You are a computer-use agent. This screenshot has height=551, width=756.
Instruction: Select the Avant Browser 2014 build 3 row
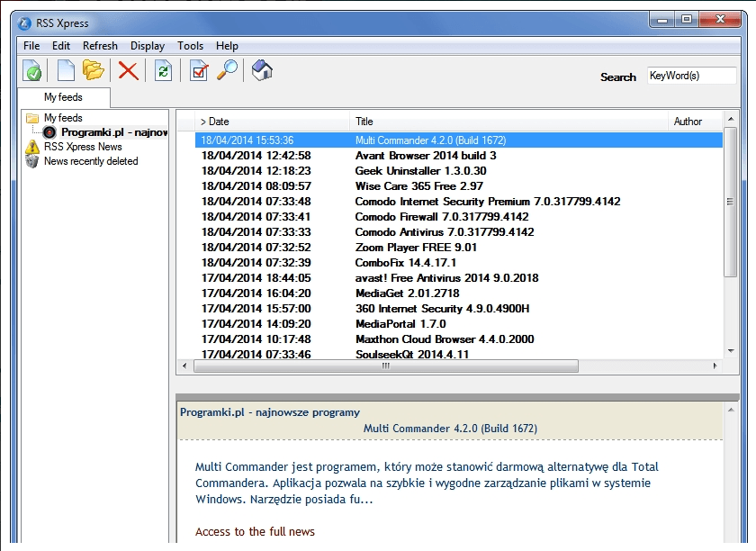click(458, 156)
